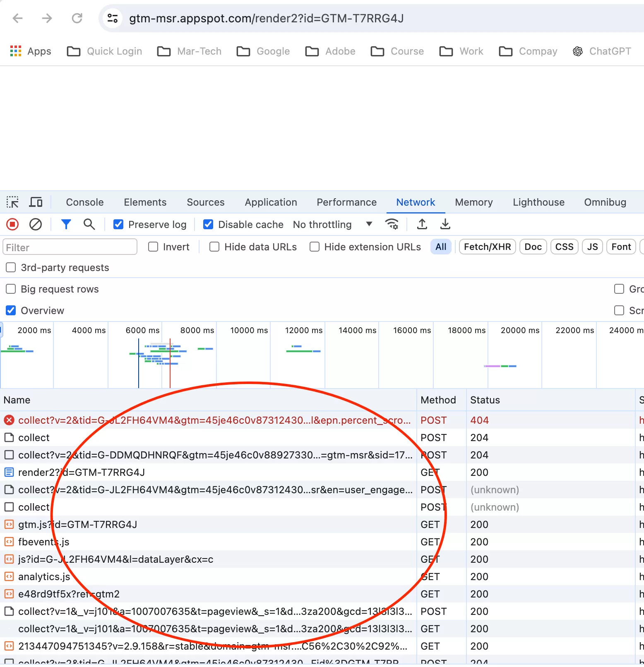The width and height of the screenshot is (644, 667).
Task: Filter by Doc requests
Action: click(533, 247)
